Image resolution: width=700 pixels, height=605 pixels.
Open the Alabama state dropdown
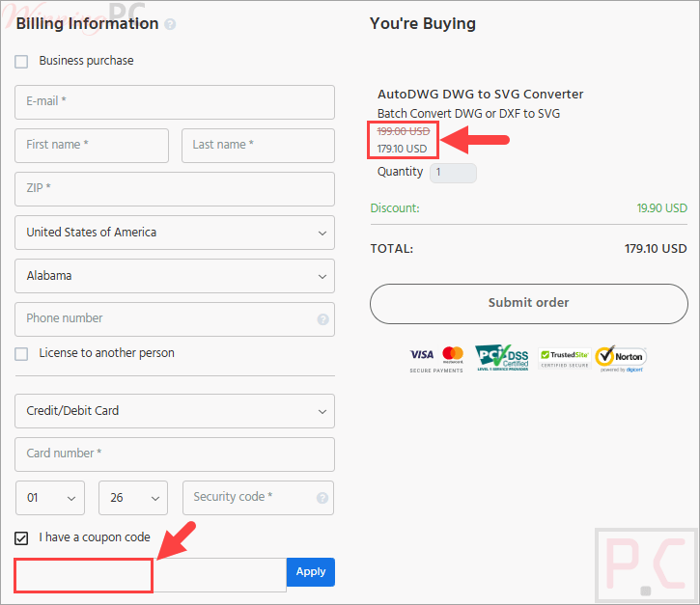[175, 276]
